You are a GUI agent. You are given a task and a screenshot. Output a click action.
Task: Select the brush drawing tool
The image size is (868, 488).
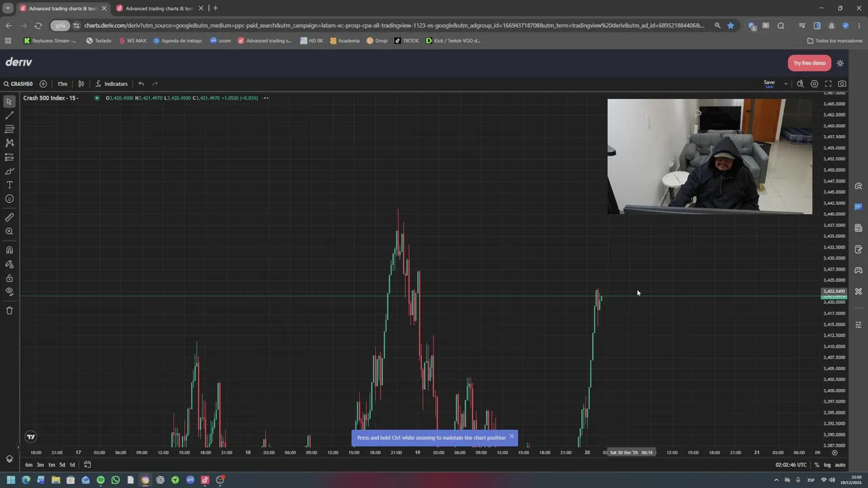(9, 171)
